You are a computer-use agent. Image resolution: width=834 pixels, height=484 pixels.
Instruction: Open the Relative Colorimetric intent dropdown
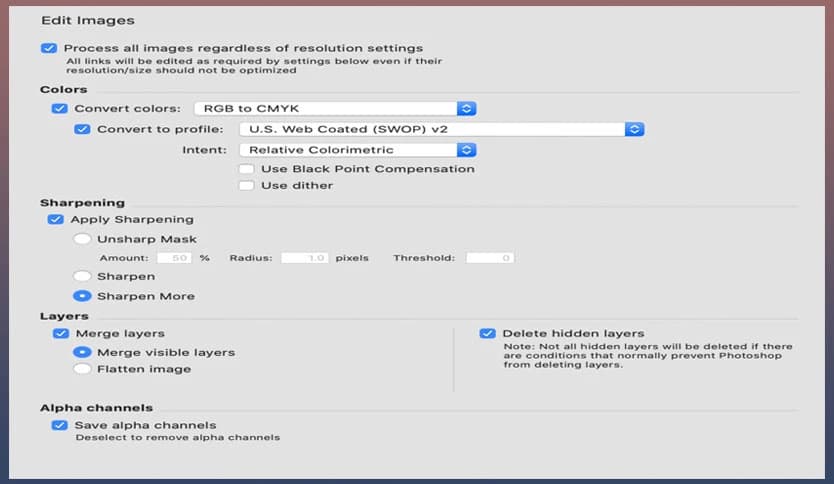357,150
